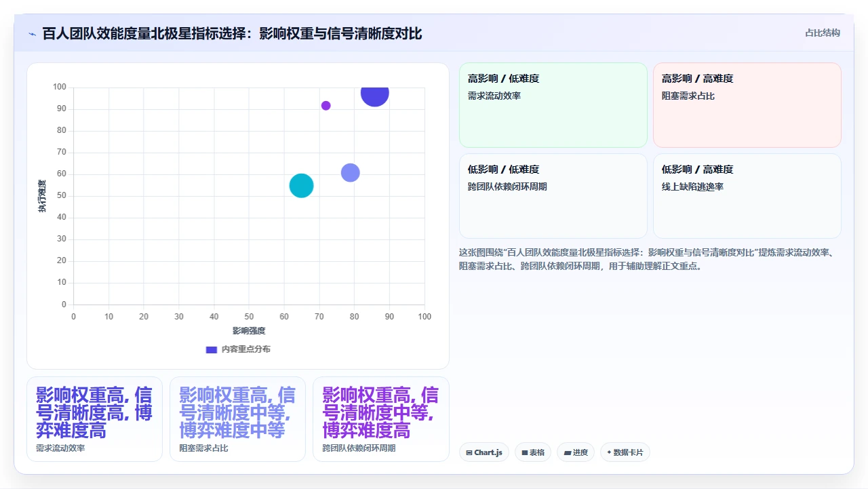Click the 影响强度 x-axis label
This screenshot has height=489, width=868.
(x=249, y=331)
